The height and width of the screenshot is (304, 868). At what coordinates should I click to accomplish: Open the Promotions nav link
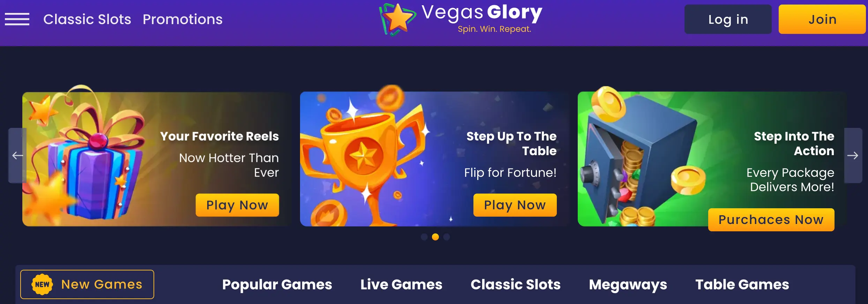coord(182,19)
